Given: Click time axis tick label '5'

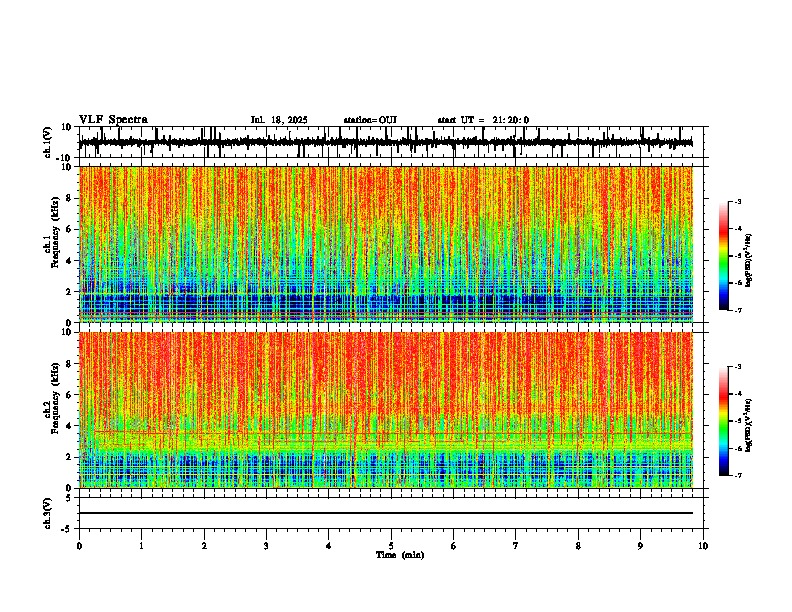Looking at the screenshot, I should [391, 546].
